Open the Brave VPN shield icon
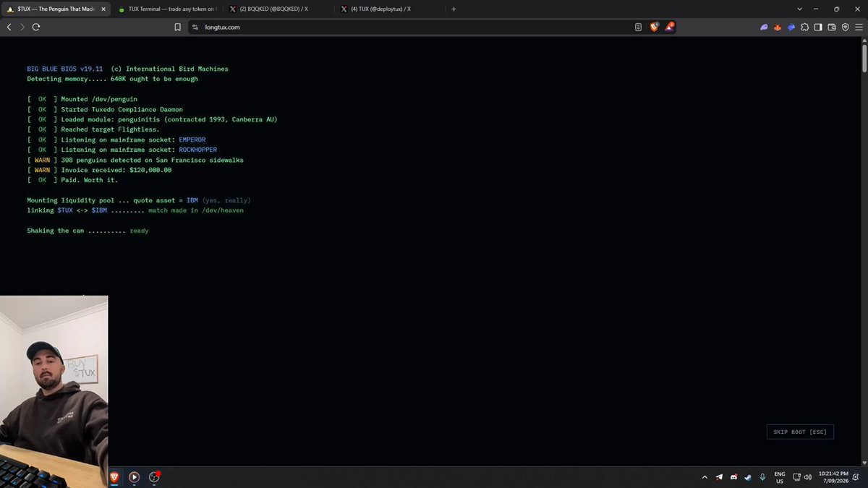The image size is (868, 488). coord(845,27)
